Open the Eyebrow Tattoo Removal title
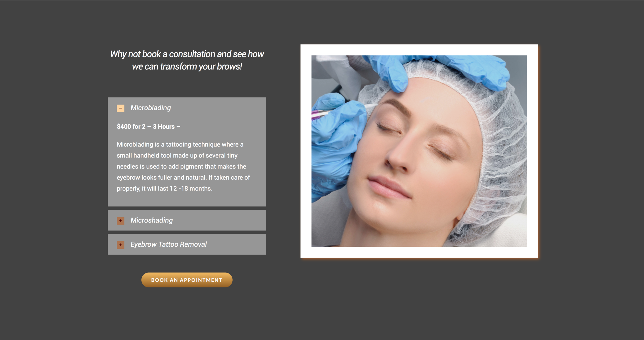Image resolution: width=644 pixels, height=340 pixels. 168,244
